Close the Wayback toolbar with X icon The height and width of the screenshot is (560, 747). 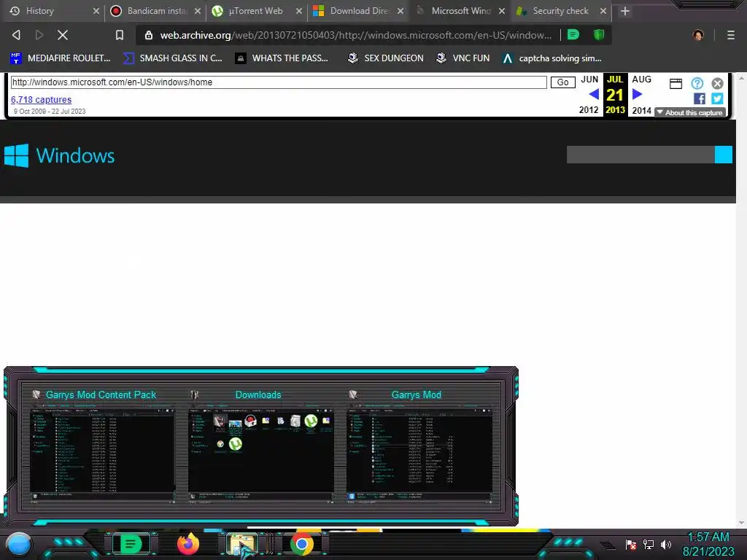point(718,84)
